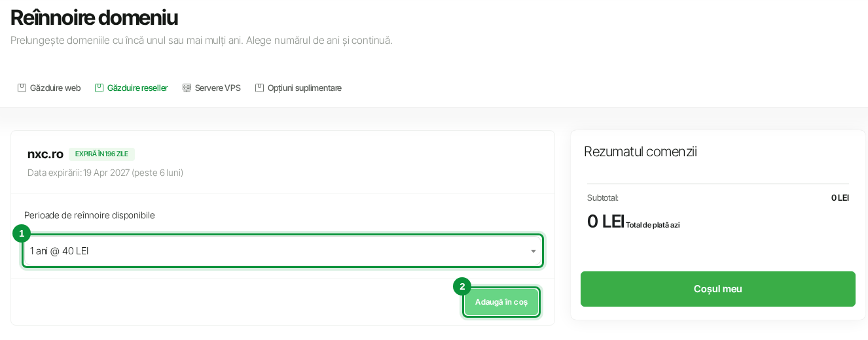Click the Opțiuni suplimentare box icon
Image resolution: width=868 pixels, height=340 pixels.
point(259,88)
